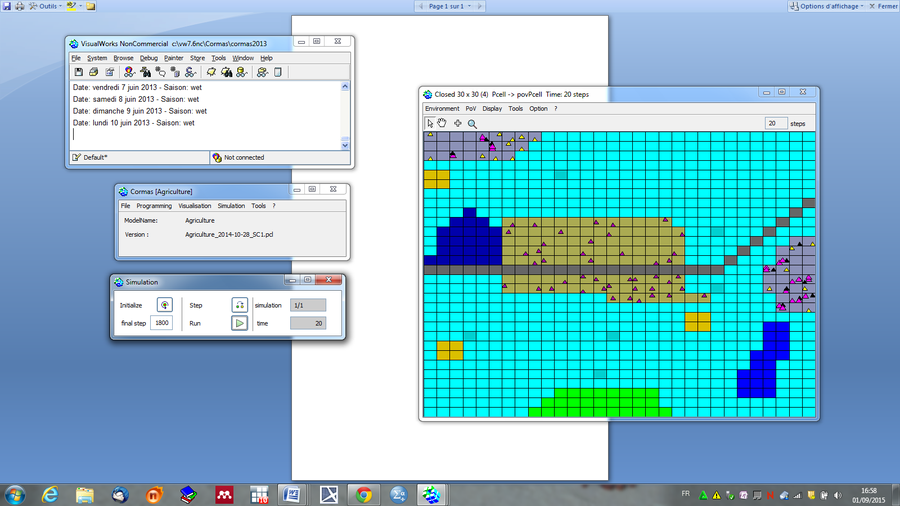This screenshot has width=900, height=506.
Task: Click the save image floppy icon in VisualWorks toolbar
Action: tap(79, 72)
